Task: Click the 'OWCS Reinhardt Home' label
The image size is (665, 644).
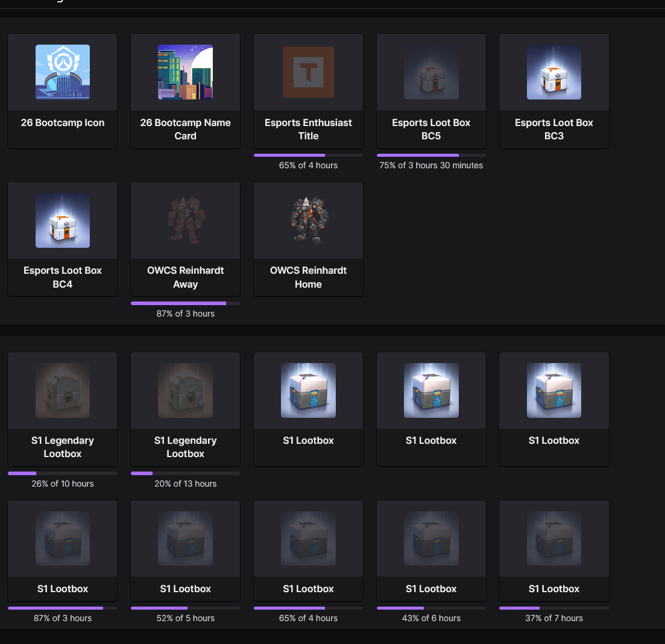Action: 308,277
